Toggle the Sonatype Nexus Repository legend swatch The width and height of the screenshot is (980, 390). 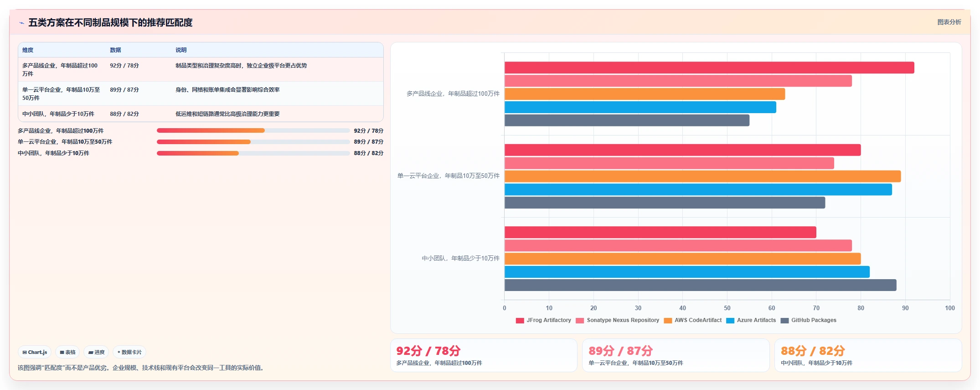point(580,321)
